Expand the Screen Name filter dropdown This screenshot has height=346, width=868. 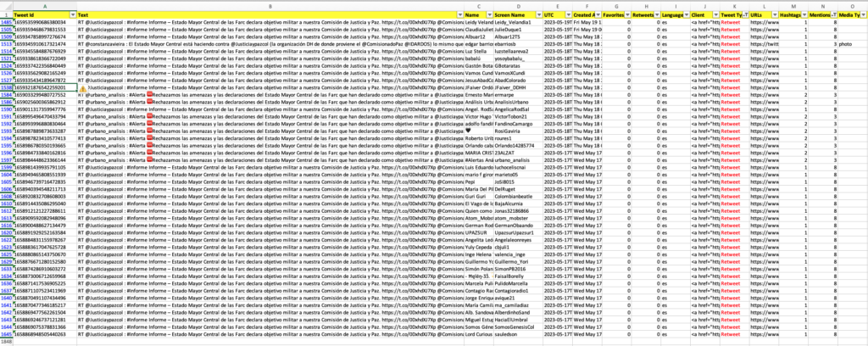[537, 15]
